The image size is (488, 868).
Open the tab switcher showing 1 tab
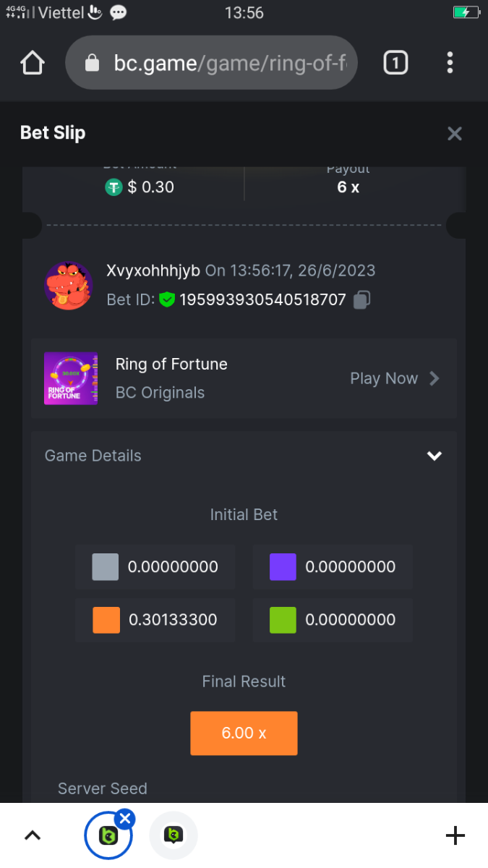click(395, 63)
